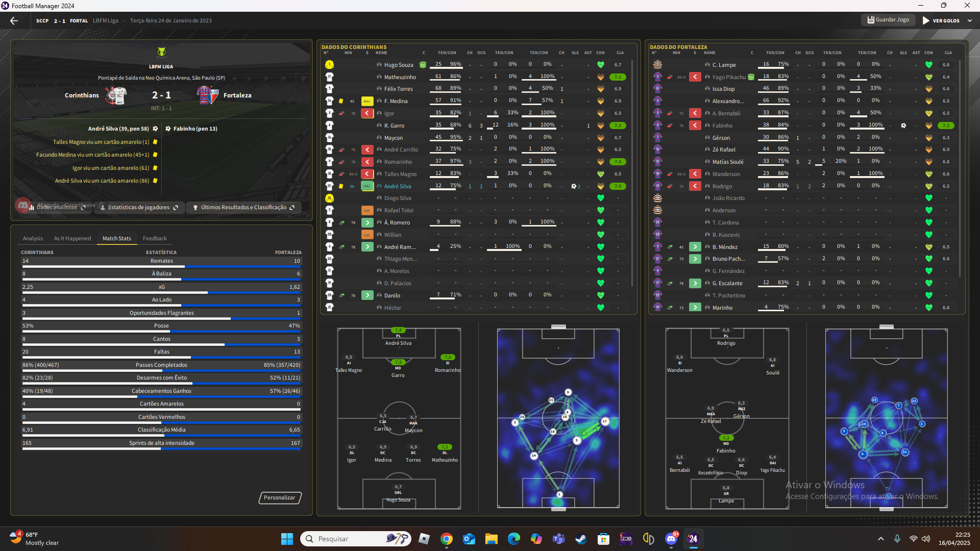Screen dimensions: 980x551
Task: Open Dados analíticos Corinthians popup
Action: (x=57, y=207)
